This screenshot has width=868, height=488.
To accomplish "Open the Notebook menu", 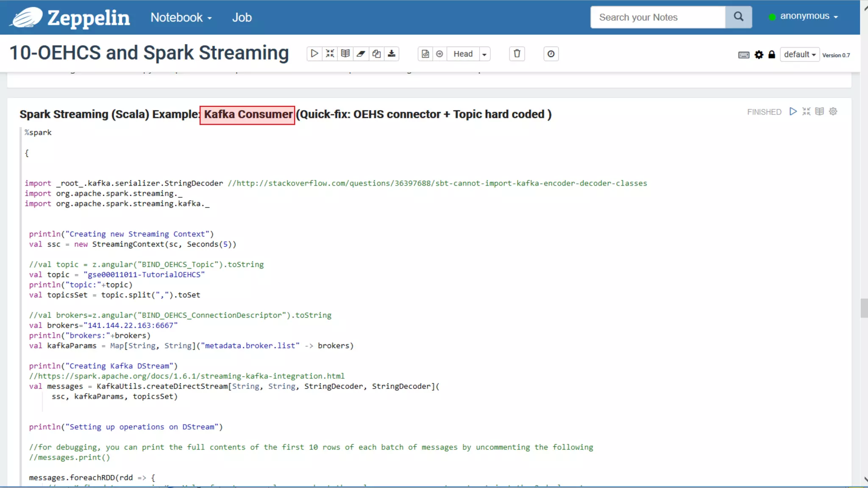I will click(181, 17).
